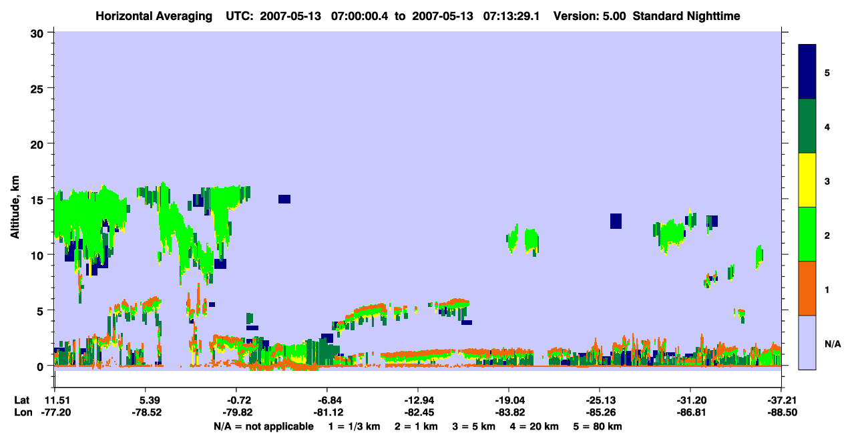The width and height of the screenshot is (868, 445).
Task: Click the dark blue color bar segment labeled 5
Action: (x=807, y=72)
